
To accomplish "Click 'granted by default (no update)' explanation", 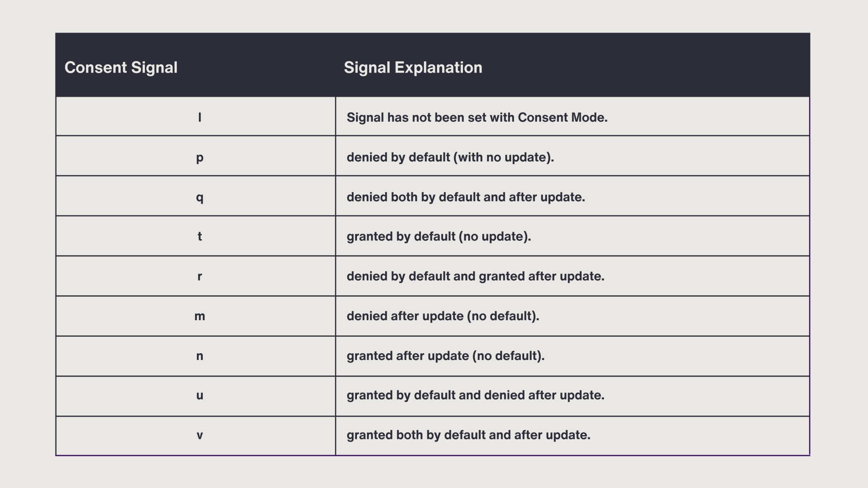I will [x=438, y=236].
